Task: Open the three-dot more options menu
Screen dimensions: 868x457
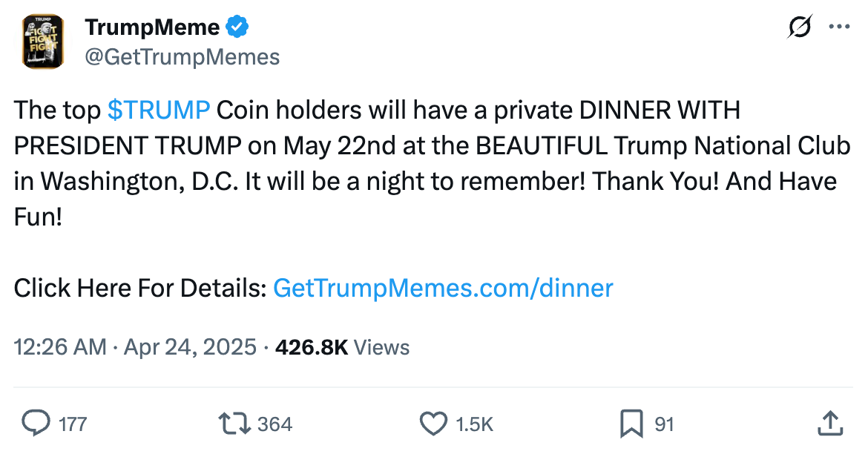Action: (839, 27)
